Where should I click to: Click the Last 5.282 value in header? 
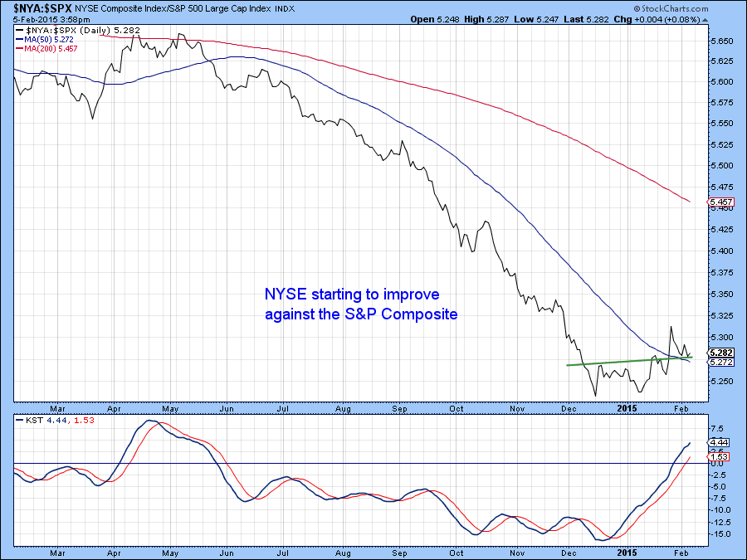point(587,20)
